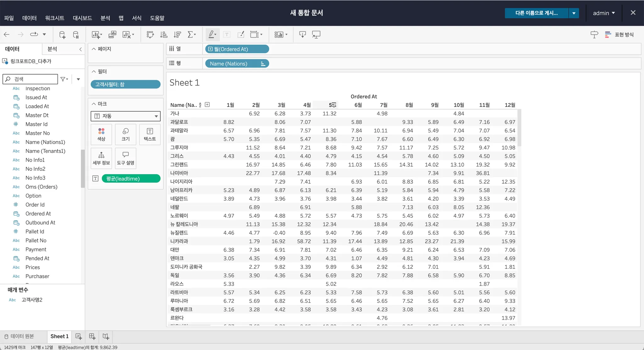Click the undo back arrow
Viewport: 644px width, 350px height.
click(7, 35)
